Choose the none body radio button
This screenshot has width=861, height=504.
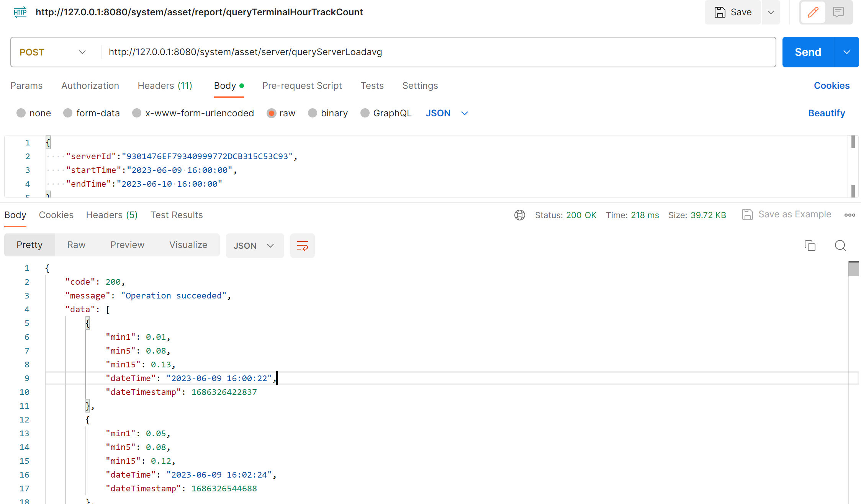[21, 113]
